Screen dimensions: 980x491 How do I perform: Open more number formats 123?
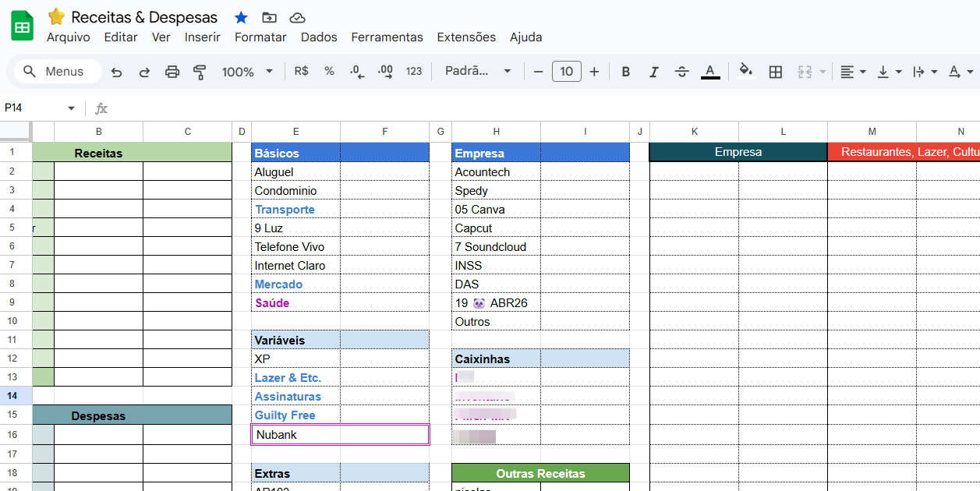414,71
